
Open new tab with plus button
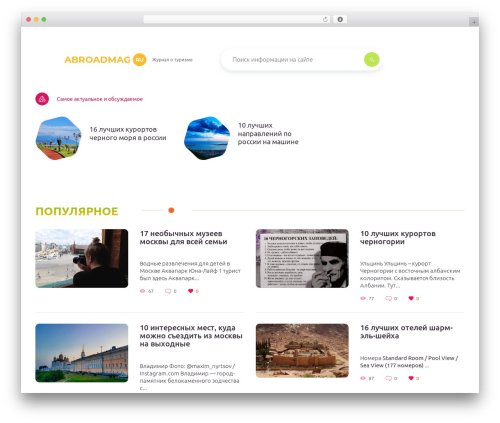474,22
